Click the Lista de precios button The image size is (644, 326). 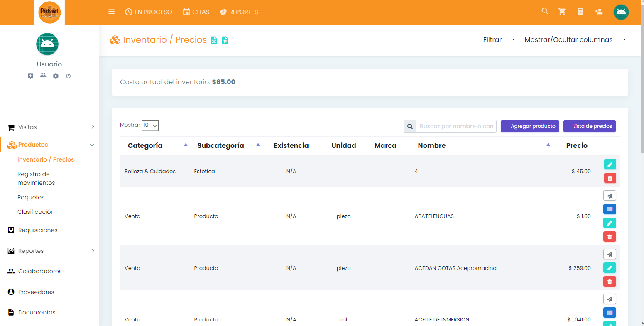point(589,126)
